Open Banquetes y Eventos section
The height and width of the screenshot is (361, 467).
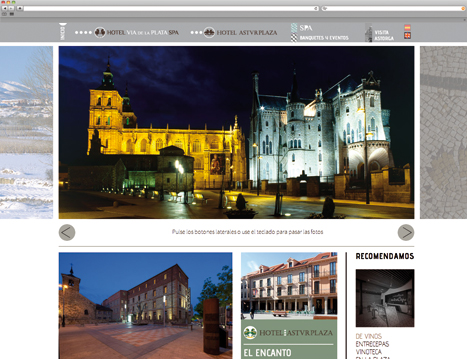click(319, 38)
